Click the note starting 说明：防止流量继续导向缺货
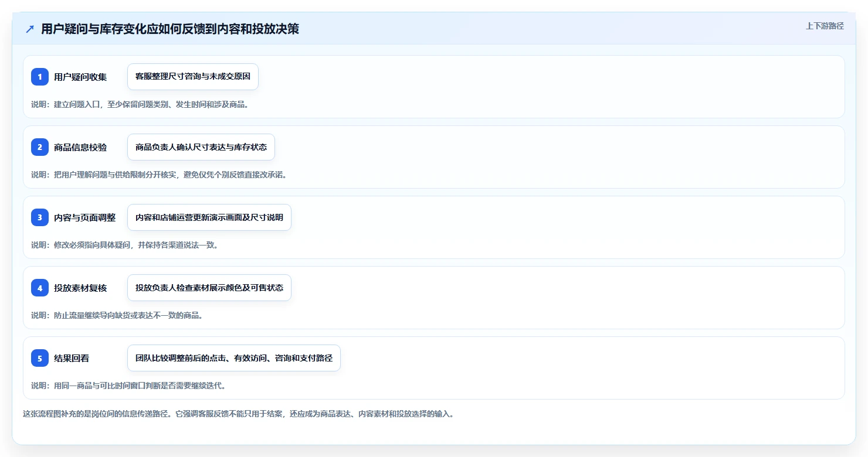Viewport: 868px width, 457px height. [117, 315]
